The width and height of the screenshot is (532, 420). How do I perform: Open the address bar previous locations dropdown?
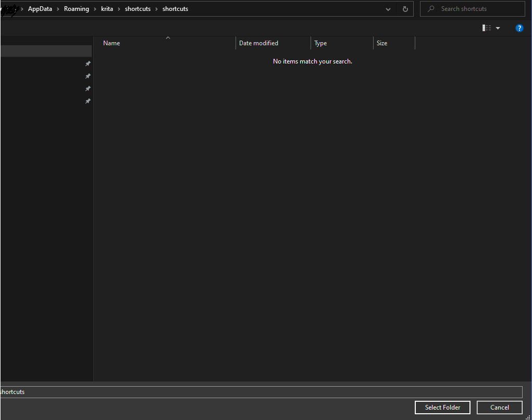coord(388,9)
